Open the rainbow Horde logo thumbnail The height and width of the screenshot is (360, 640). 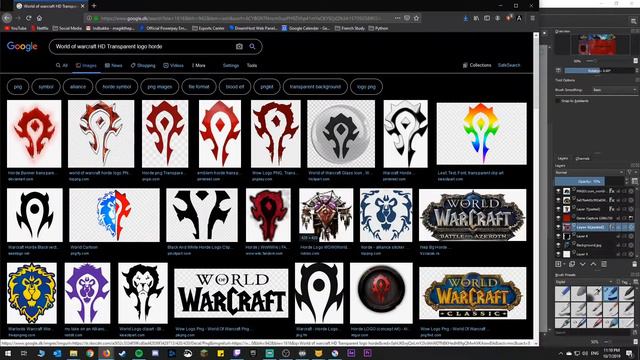coord(482,133)
